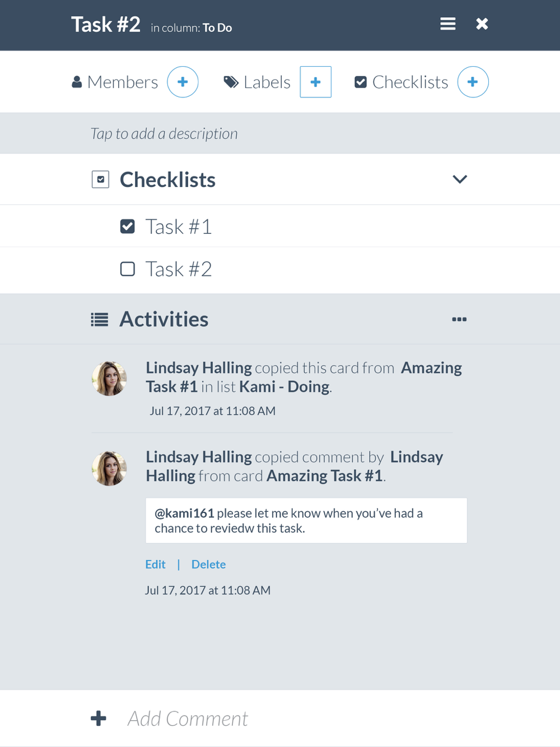Image resolution: width=560 pixels, height=747 pixels.
Task: Check the Task #2 checklist item
Action: (x=128, y=269)
